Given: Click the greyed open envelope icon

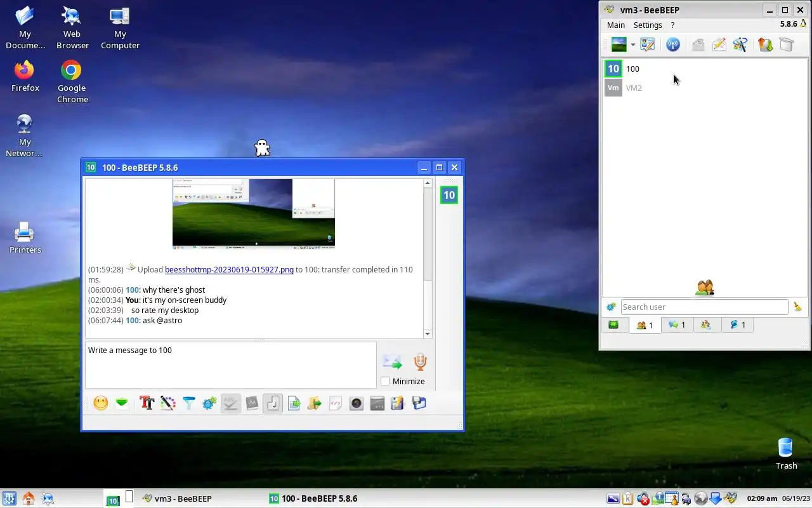Looking at the screenshot, I should pos(698,44).
